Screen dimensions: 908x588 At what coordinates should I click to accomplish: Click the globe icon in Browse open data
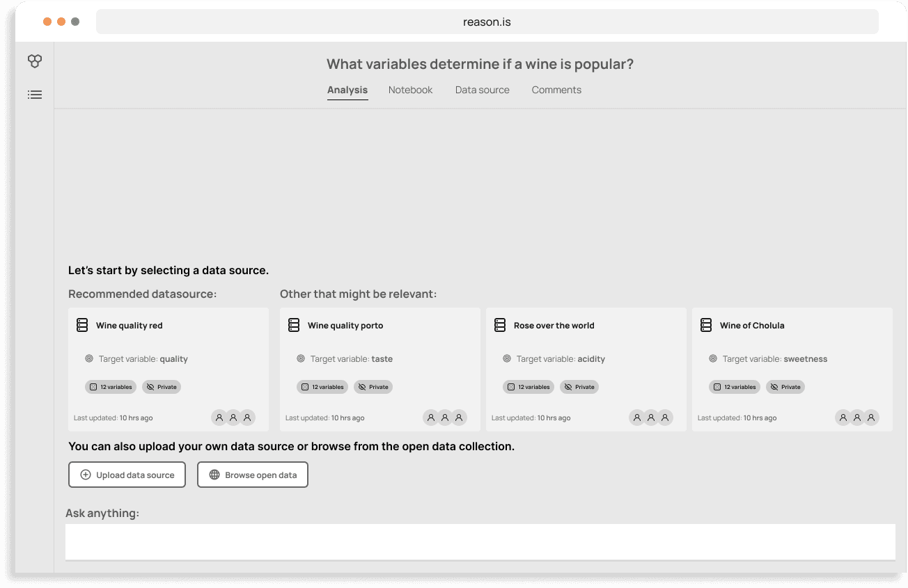pos(214,474)
